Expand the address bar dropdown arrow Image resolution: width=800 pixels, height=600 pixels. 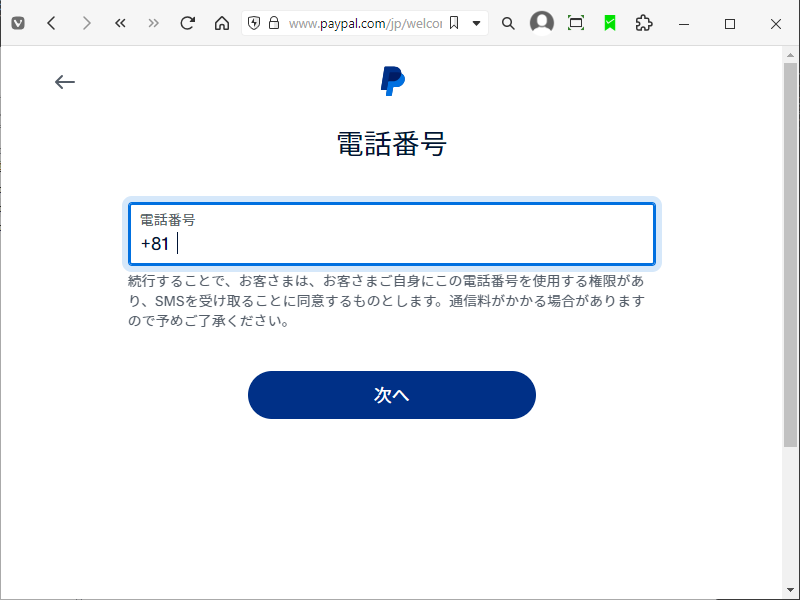477,23
